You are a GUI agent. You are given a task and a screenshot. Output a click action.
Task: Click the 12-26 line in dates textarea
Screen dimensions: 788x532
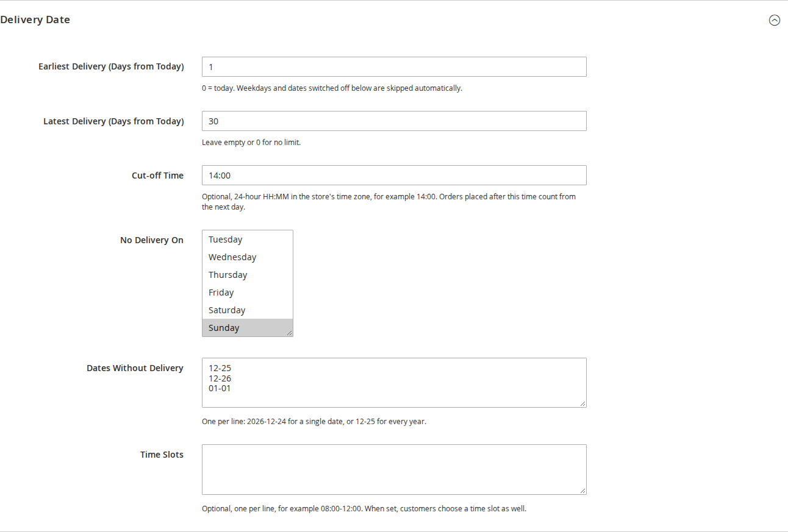click(x=220, y=378)
